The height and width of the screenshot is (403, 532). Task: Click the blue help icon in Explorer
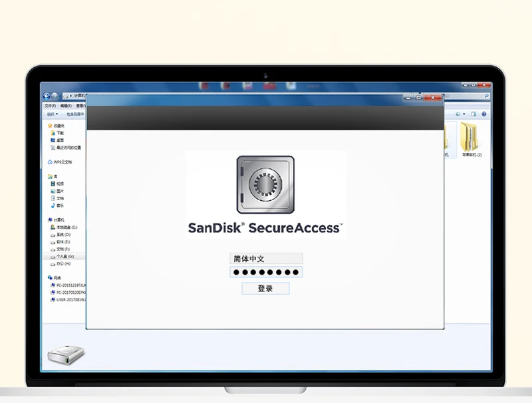(484, 114)
